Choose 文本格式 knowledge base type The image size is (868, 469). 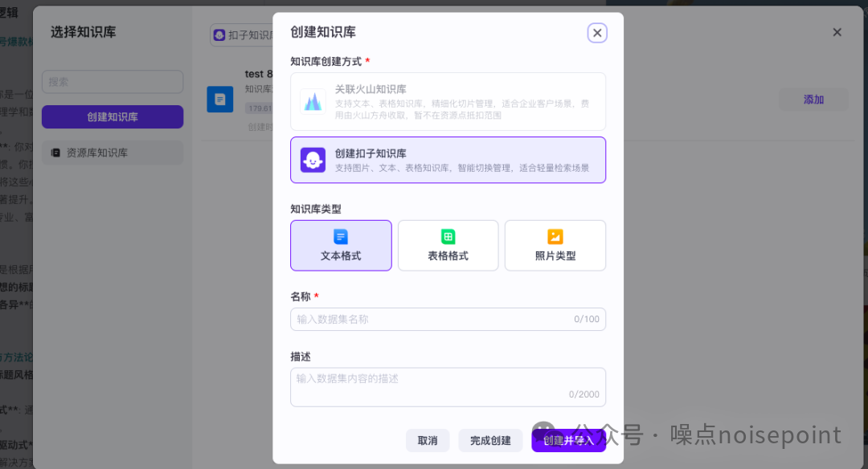tap(341, 246)
